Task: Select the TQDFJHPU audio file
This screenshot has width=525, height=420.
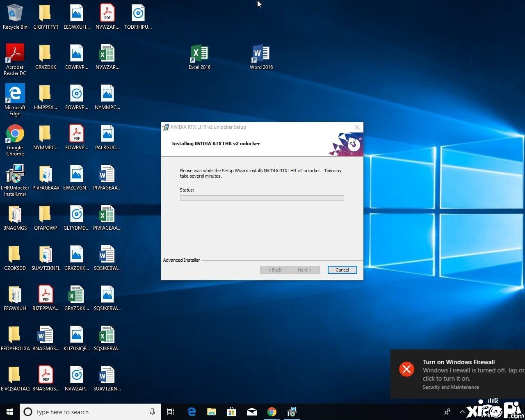Action: pos(138,17)
